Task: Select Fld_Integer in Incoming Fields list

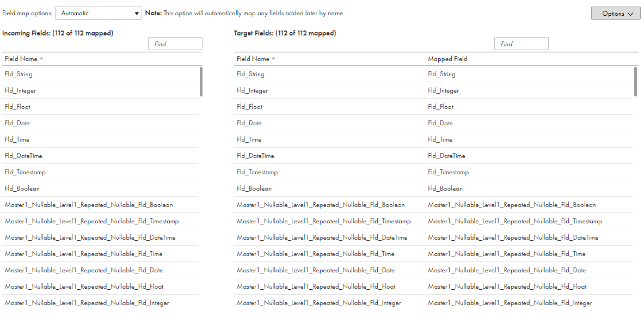Action: [20, 90]
